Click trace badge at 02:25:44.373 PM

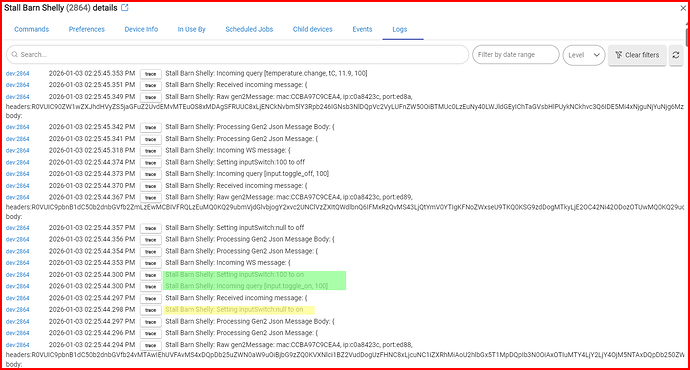click(150, 174)
